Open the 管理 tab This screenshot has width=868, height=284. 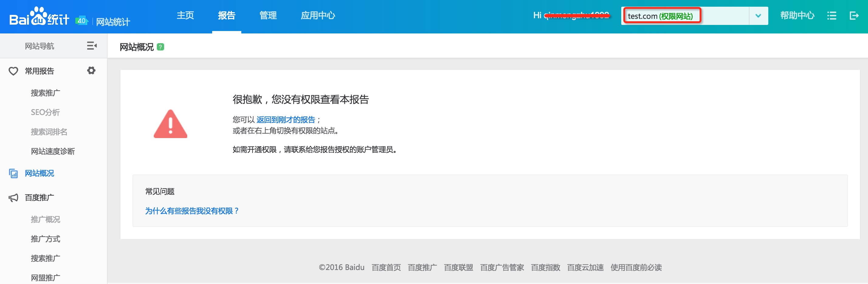pyautogui.click(x=268, y=16)
